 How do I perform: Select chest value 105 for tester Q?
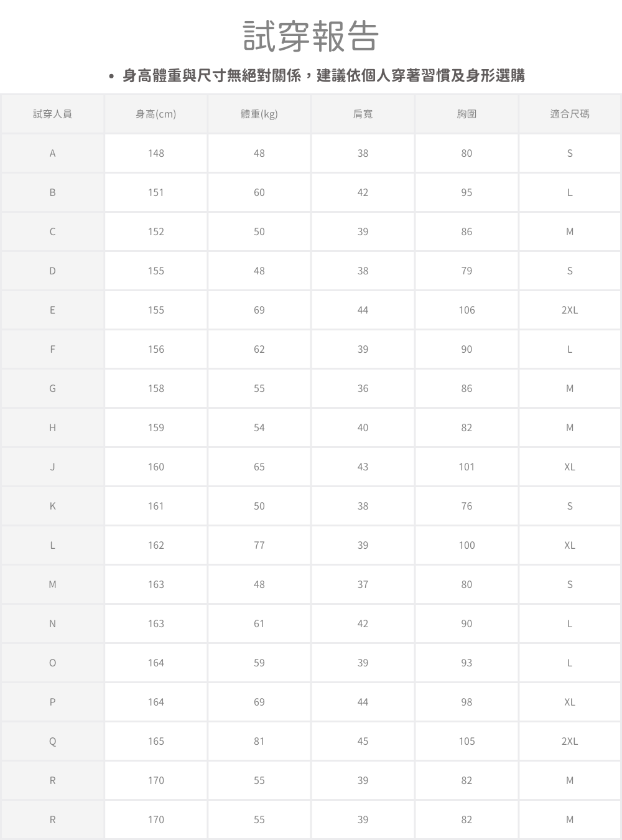(466, 741)
